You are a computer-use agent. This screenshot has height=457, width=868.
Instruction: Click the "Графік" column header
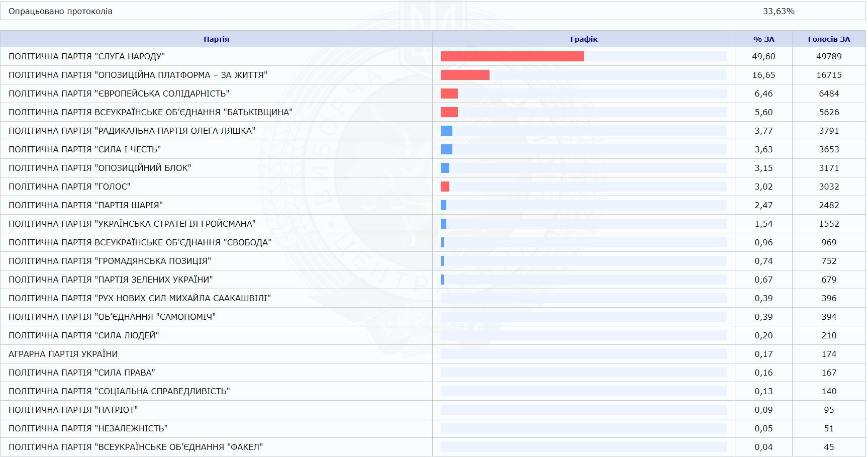(x=584, y=39)
